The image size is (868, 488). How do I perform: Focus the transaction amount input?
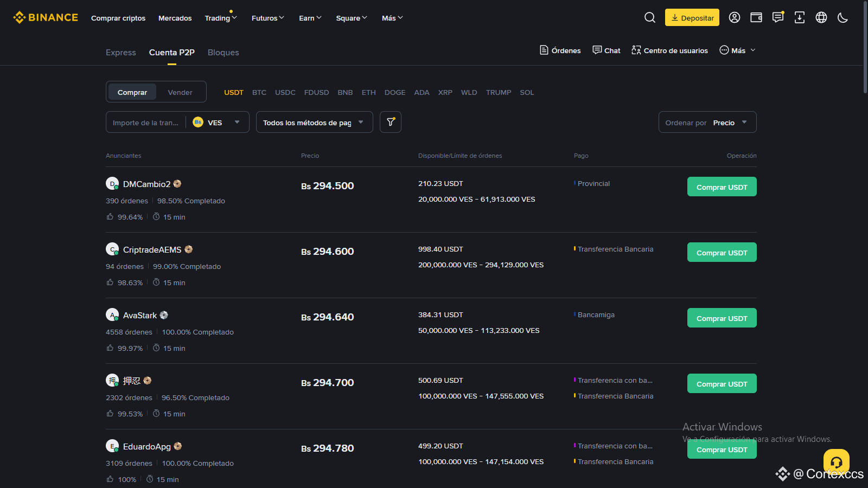145,123
